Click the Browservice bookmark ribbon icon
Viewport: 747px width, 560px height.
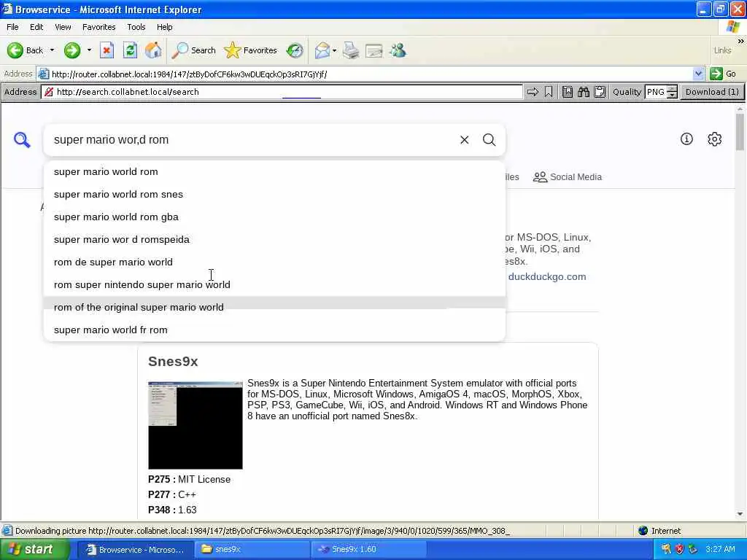click(549, 92)
